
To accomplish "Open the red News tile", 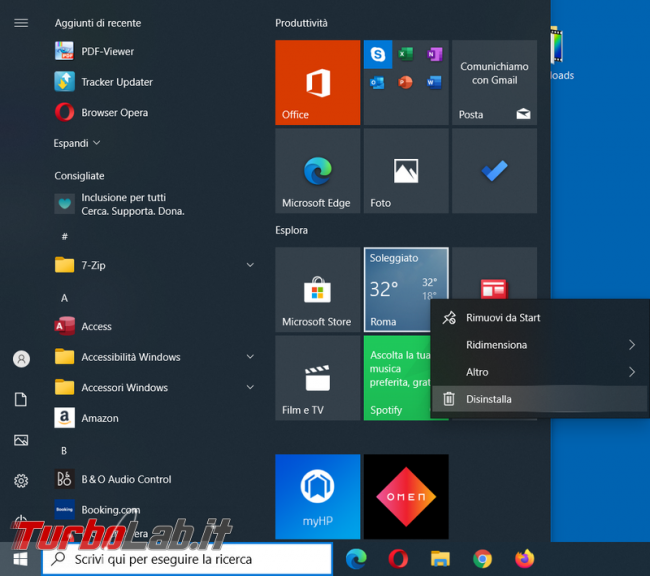I will coord(495,273).
